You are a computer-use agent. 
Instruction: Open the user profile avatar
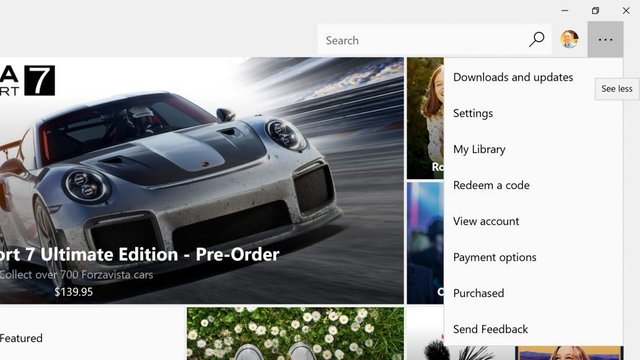pos(569,40)
